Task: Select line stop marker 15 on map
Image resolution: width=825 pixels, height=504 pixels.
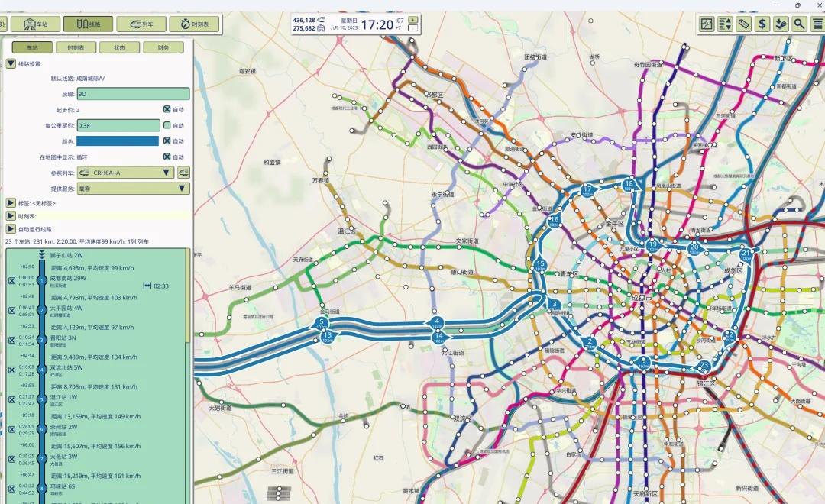Action: 540,265
